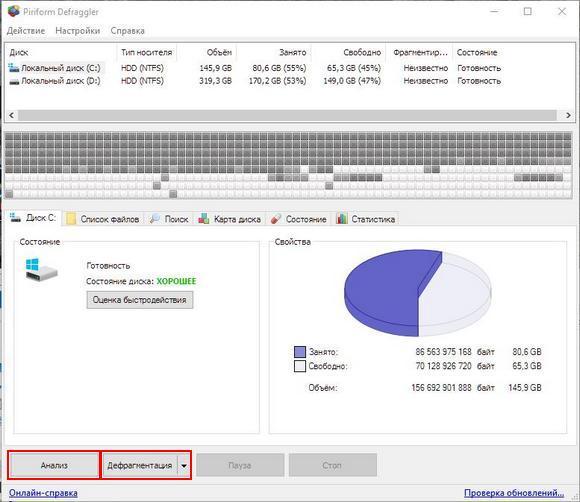Click the Оценка быстродействия button
The height and width of the screenshot is (502, 580).
pos(140,300)
